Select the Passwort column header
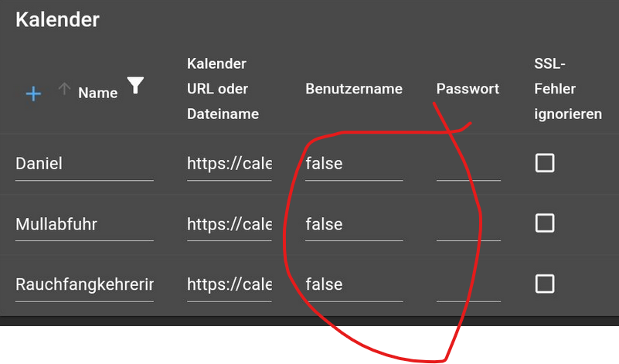 click(468, 89)
